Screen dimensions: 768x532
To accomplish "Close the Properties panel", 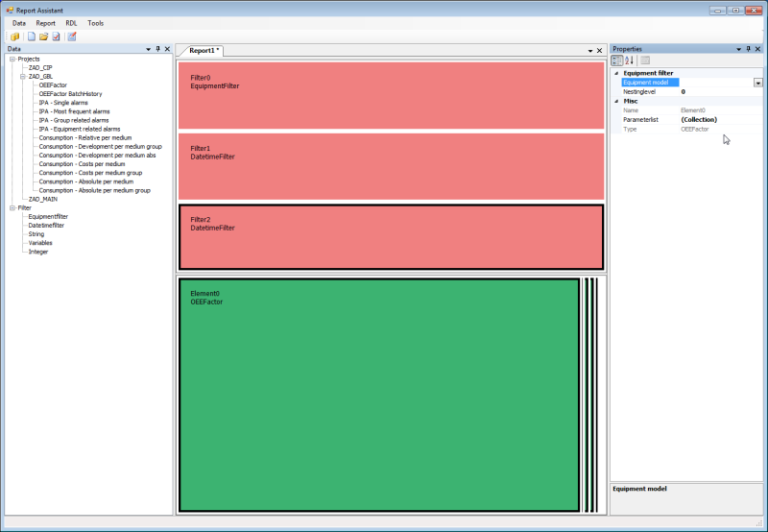I will [x=757, y=49].
